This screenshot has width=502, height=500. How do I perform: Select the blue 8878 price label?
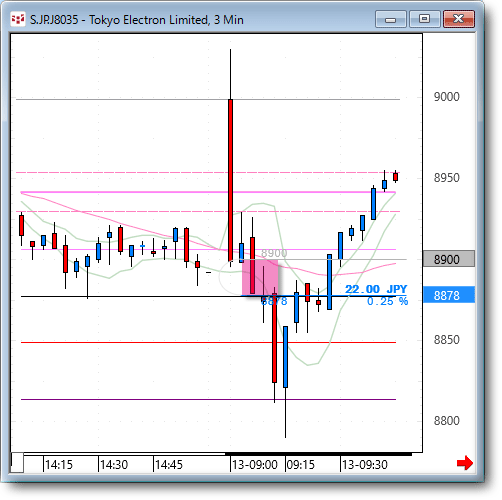pyautogui.click(x=449, y=295)
